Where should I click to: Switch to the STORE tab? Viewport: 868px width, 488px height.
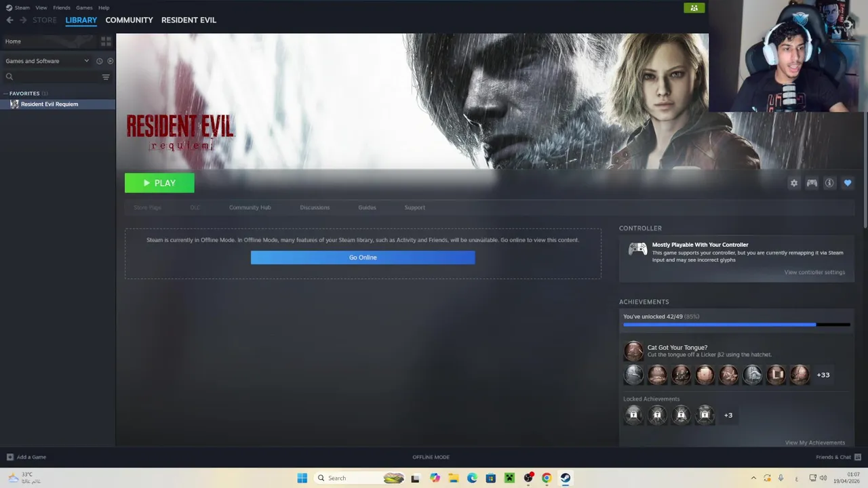click(45, 20)
